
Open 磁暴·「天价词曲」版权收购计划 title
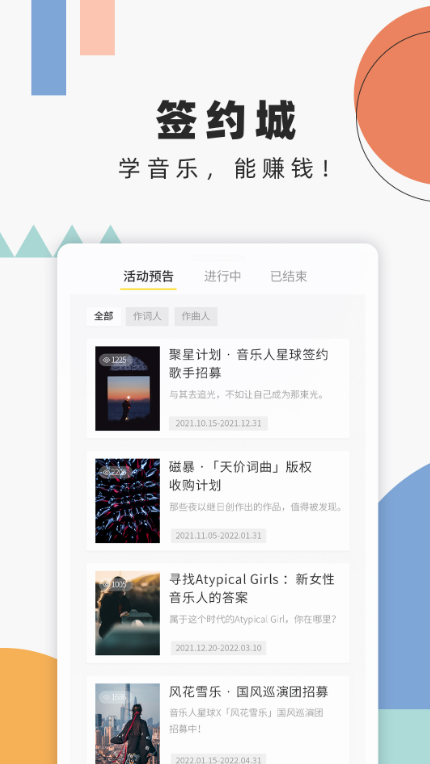240,476
